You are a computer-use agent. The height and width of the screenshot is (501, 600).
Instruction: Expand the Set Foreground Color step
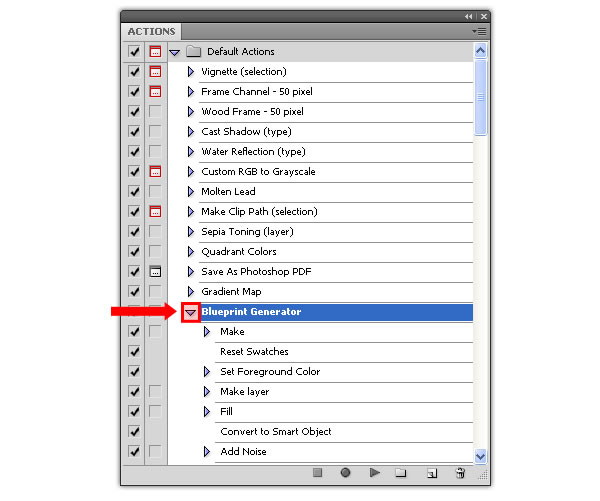[207, 371]
